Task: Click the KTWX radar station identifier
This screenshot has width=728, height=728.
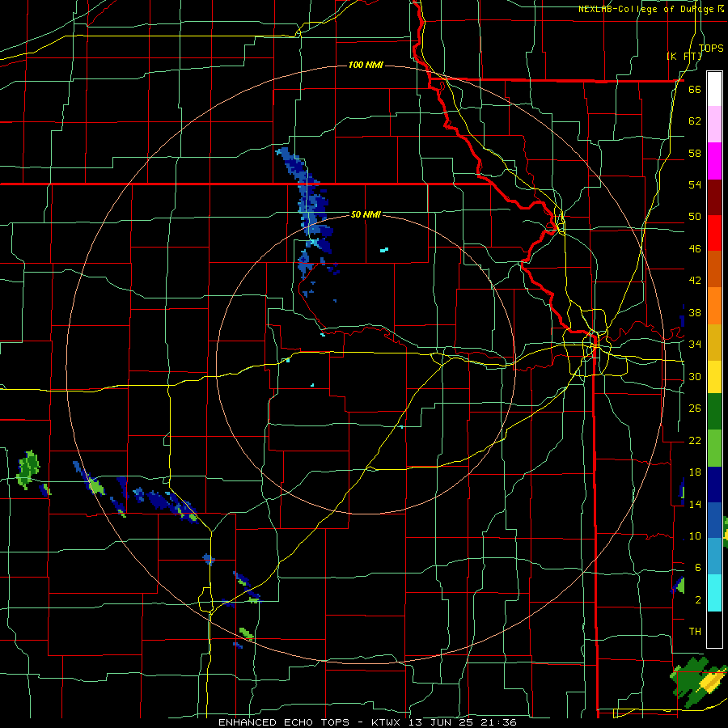Action: point(387,722)
